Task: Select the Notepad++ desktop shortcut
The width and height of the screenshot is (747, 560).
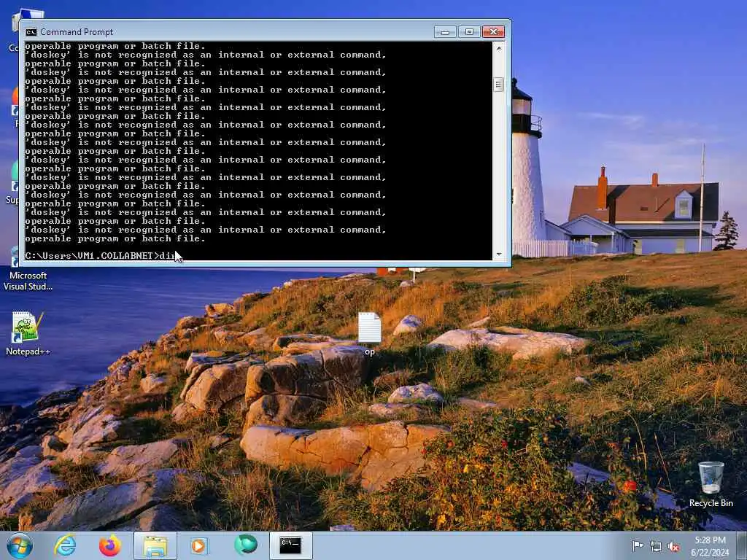Action: point(28,332)
